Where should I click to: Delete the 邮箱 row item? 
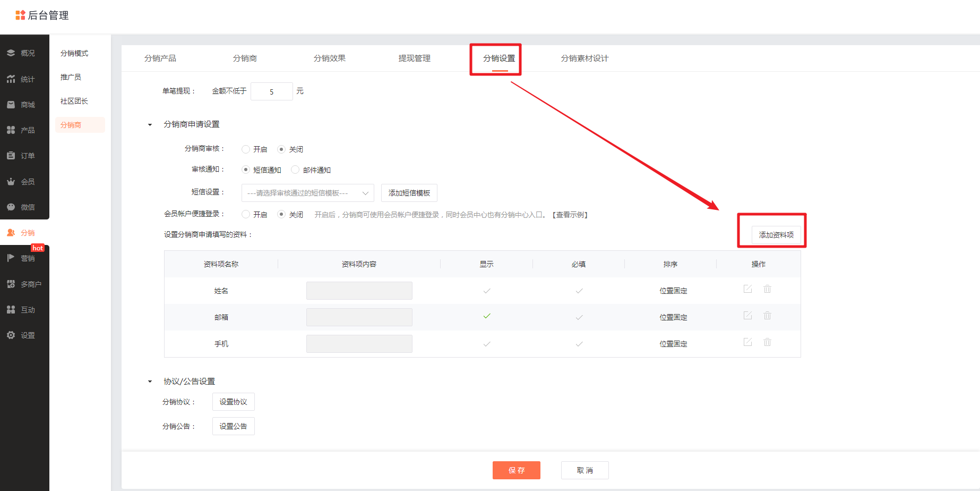coord(767,316)
